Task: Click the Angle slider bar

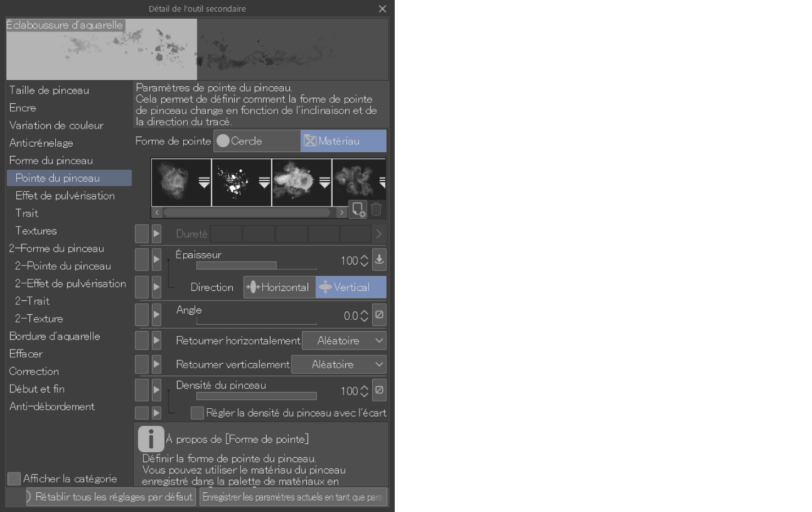Action: pyautogui.click(x=256, y=321)
